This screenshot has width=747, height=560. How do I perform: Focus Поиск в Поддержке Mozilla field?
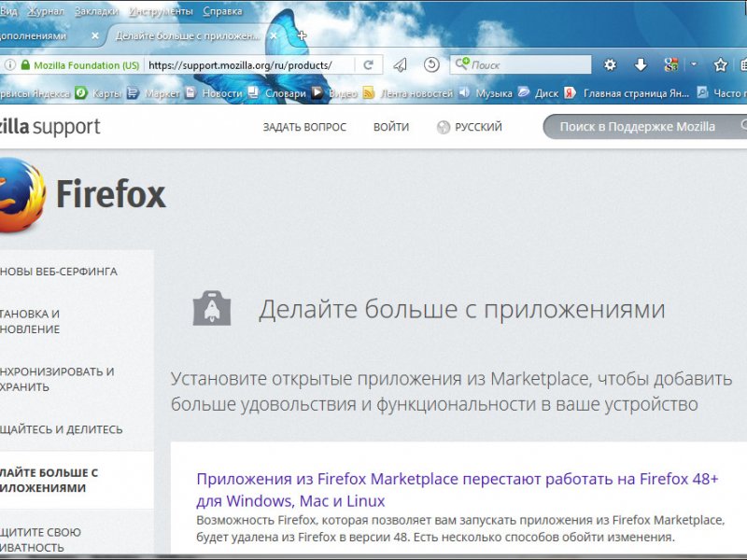click(644, 127)
